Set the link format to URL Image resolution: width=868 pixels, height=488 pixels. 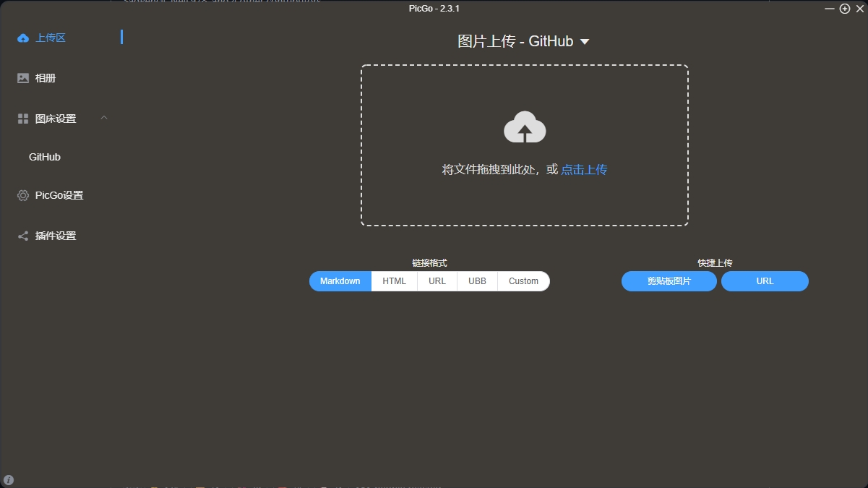(437, 281)
